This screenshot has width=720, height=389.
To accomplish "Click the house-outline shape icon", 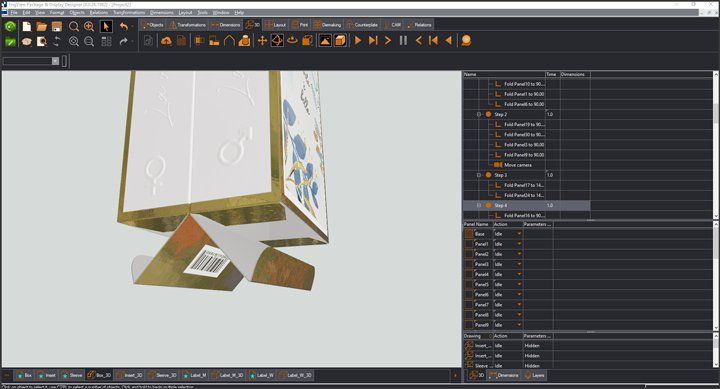I will coord(229,41).
